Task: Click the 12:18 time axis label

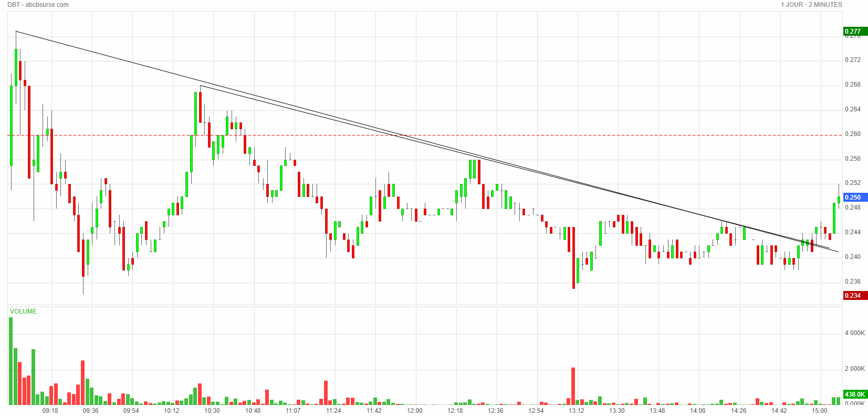Action: click(455, 411)
